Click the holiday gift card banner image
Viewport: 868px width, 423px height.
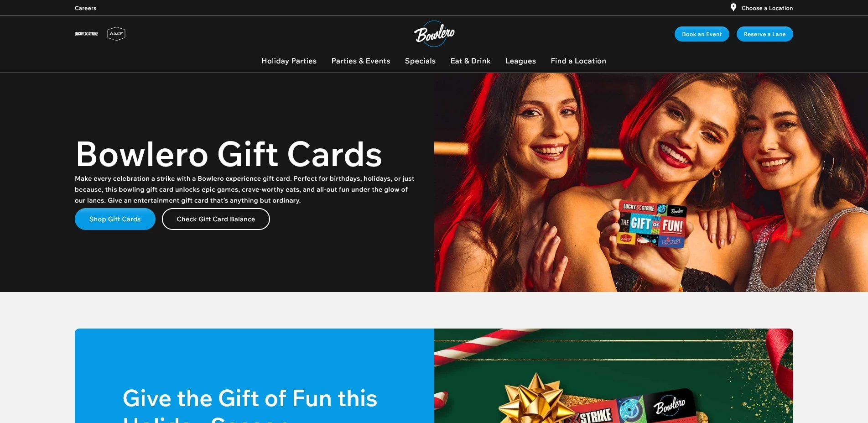[613, 376]
